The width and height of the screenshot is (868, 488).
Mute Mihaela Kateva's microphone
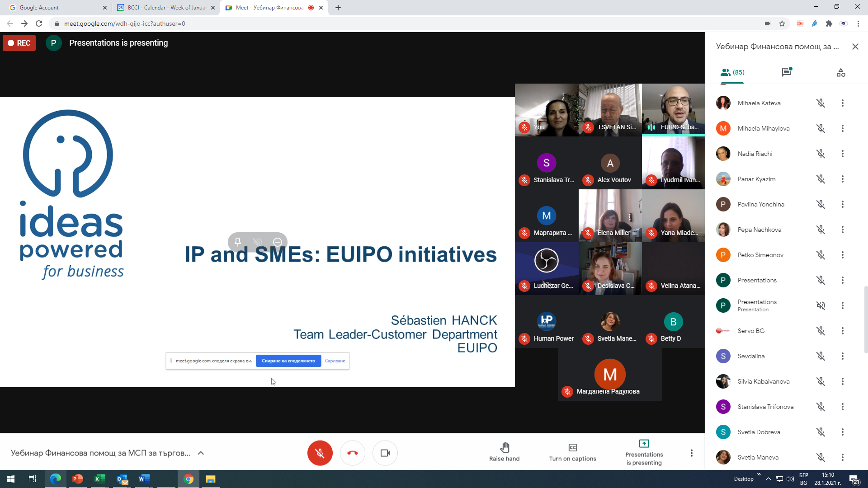tap(821, 103)
